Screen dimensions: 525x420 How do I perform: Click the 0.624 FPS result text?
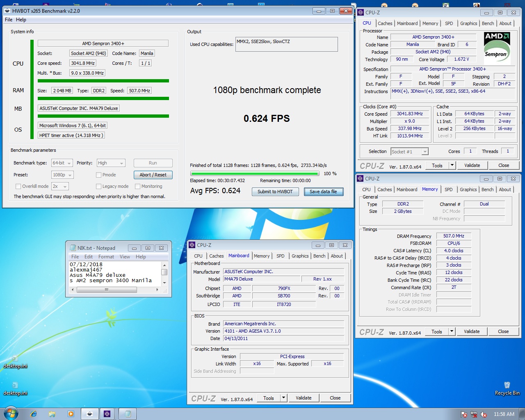click(x=267, y=119)
